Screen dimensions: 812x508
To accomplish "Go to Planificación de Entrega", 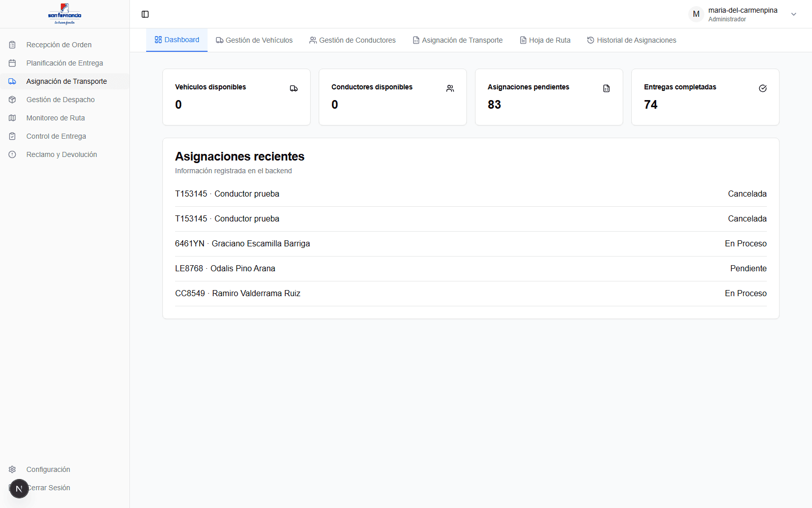I will coord(64,63).
